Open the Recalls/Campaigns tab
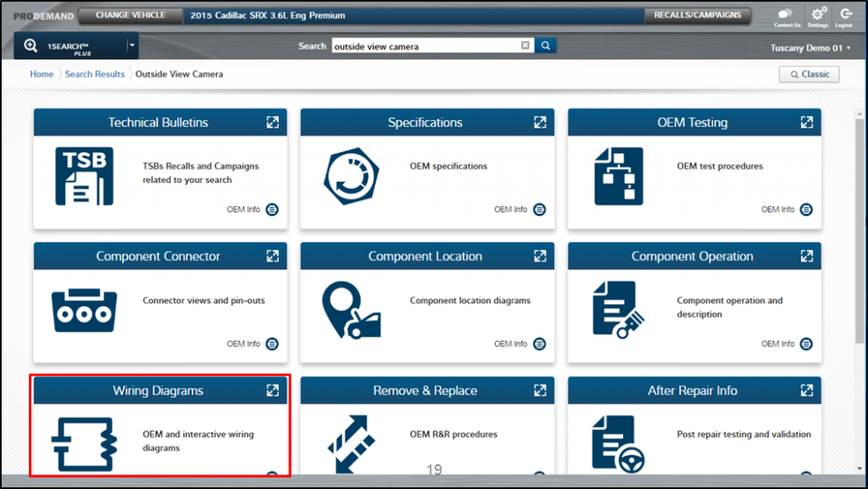This screenshot has height=489, width=868. click(698, 15)
